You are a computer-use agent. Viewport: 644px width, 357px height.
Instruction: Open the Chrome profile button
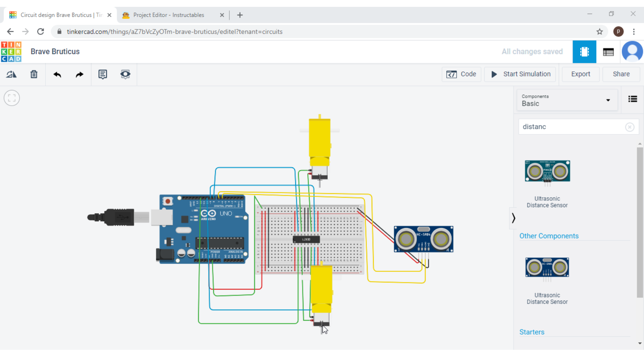point(618,31)
